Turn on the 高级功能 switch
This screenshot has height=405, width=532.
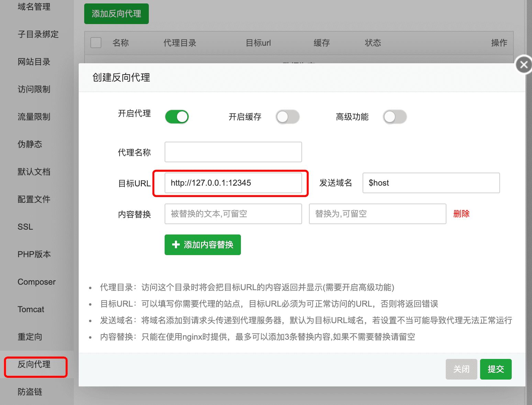395,117
